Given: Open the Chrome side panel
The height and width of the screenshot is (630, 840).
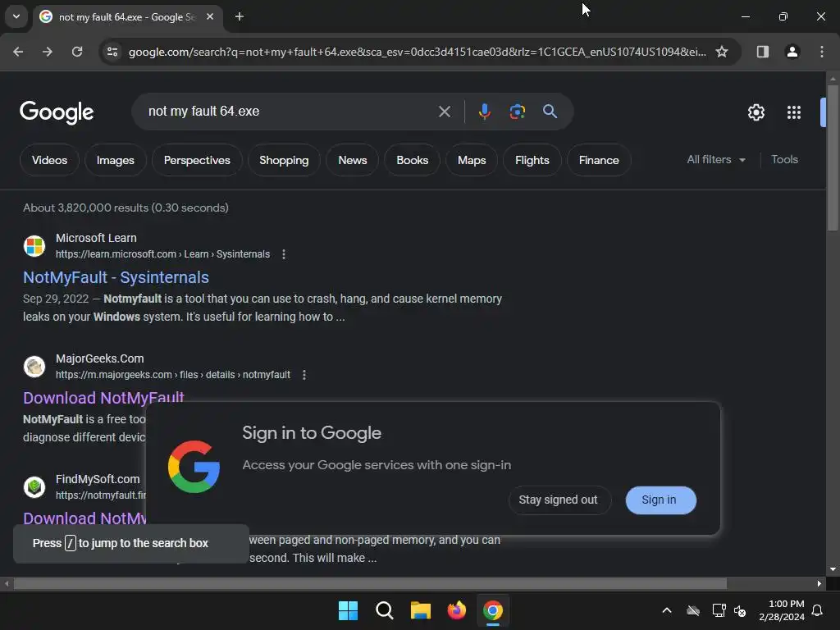Looking at the screenshot, I should (762, 52).
